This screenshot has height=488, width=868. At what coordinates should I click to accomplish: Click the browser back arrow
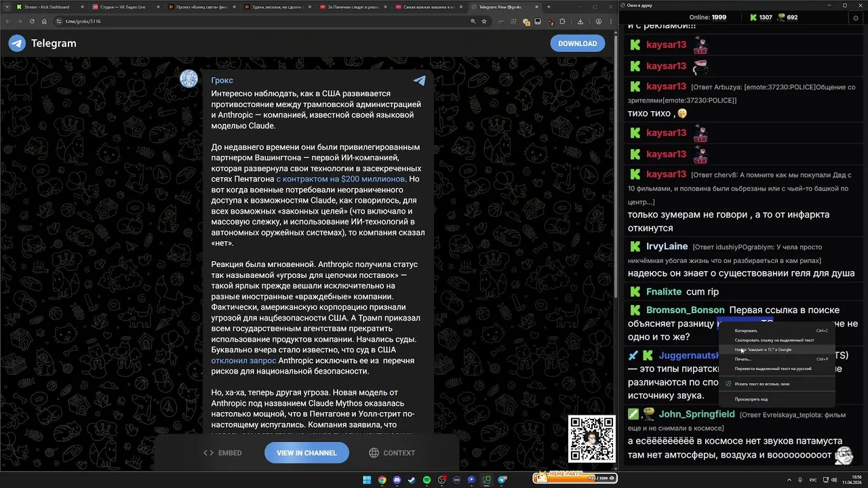point(8,21)
